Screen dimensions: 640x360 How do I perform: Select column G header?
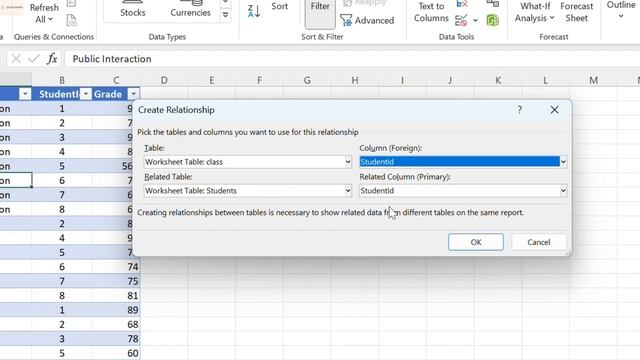click(307, 80)
